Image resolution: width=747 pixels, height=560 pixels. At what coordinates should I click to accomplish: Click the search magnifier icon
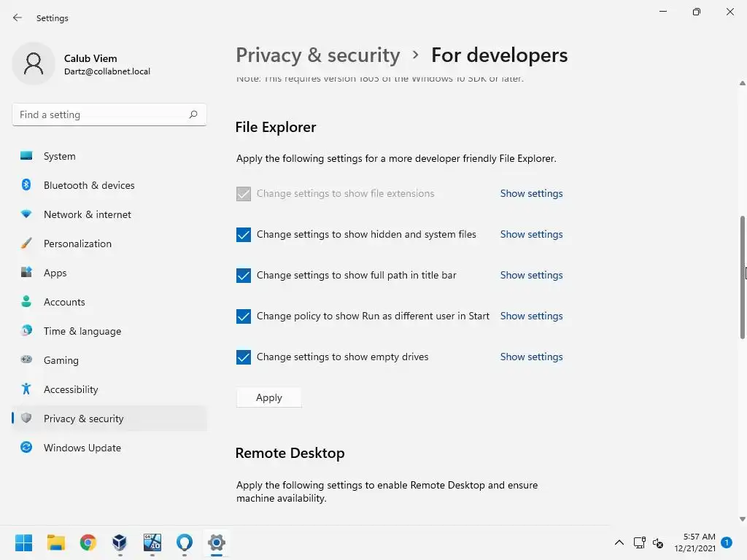click(x=193, y=114)
